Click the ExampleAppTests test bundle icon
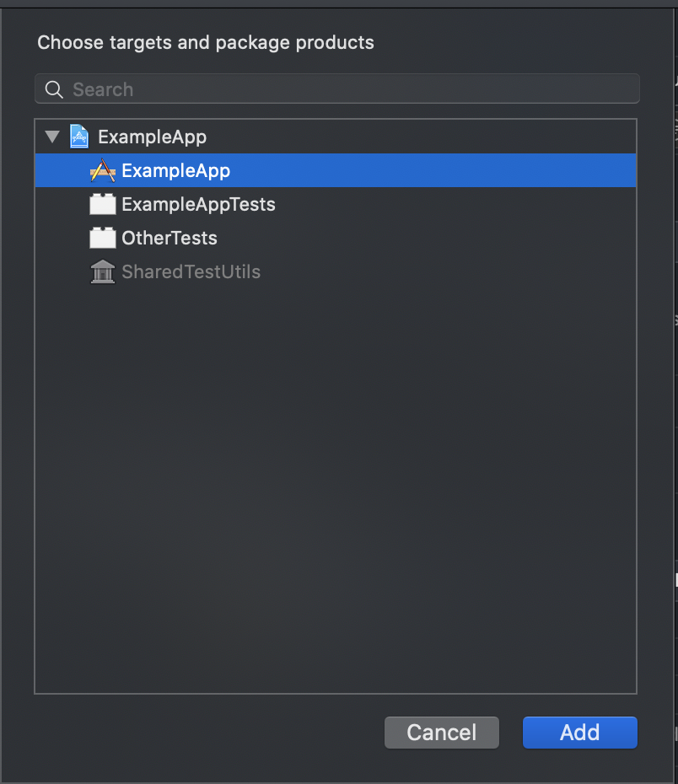Image resolution: width=678 pixels, height=784 pixels. click(x=101, y=204)
